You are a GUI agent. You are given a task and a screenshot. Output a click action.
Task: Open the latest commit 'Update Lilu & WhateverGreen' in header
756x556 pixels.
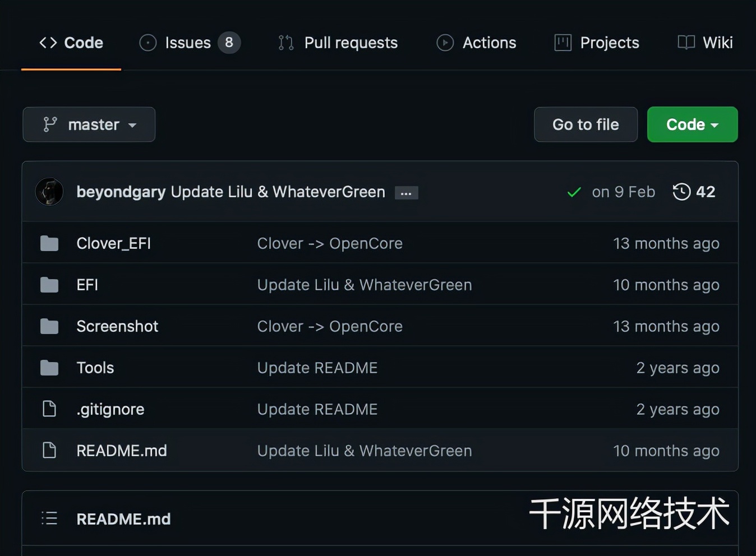278,192
